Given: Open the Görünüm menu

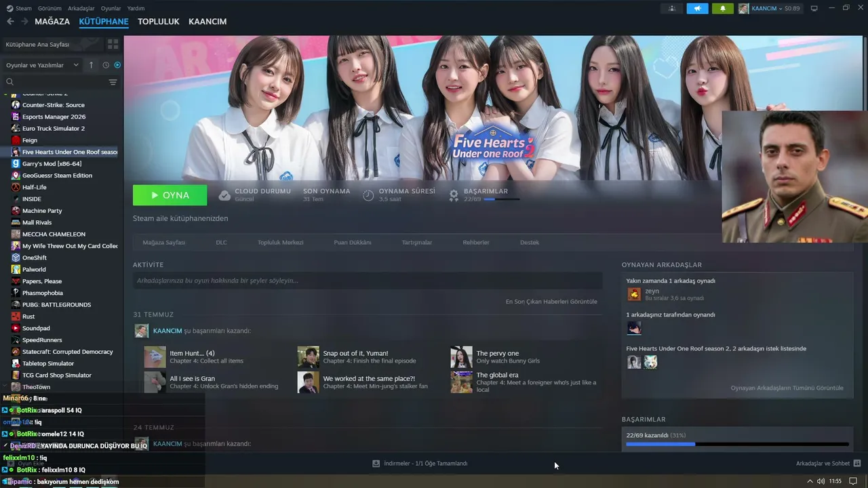Looking at the screenshot, I should 50,8.
